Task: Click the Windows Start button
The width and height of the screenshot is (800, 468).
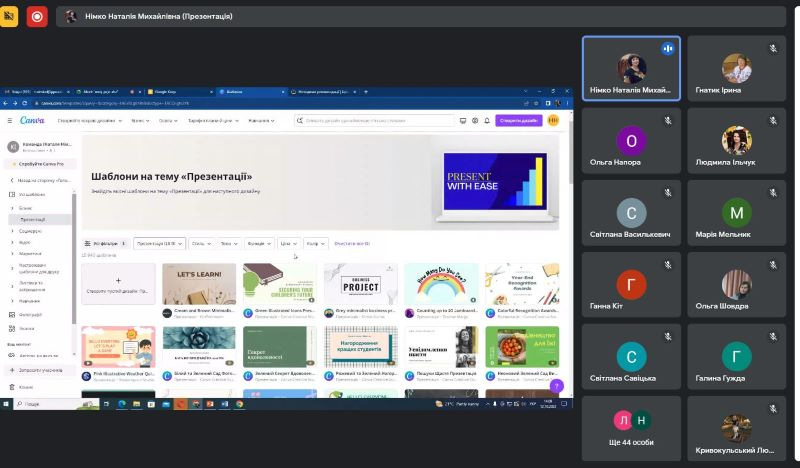Action: coord(6,404)
